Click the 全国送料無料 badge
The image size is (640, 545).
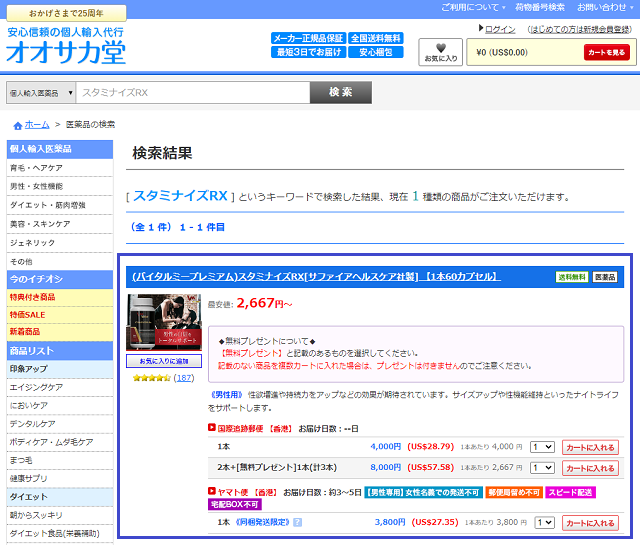pos(376,38)
